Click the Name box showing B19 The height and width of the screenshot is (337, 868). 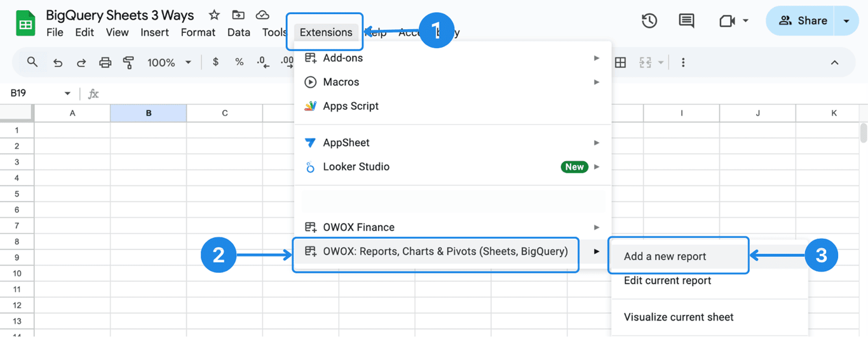39,93
